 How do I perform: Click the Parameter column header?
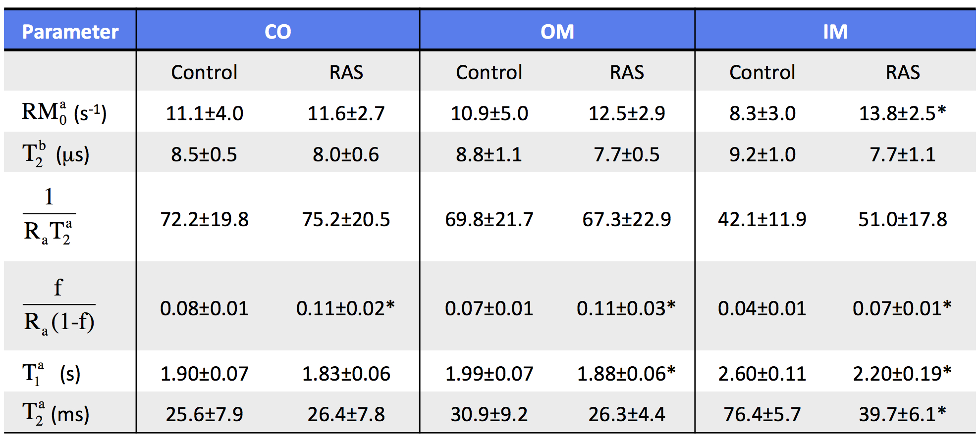tap(70, 32)
